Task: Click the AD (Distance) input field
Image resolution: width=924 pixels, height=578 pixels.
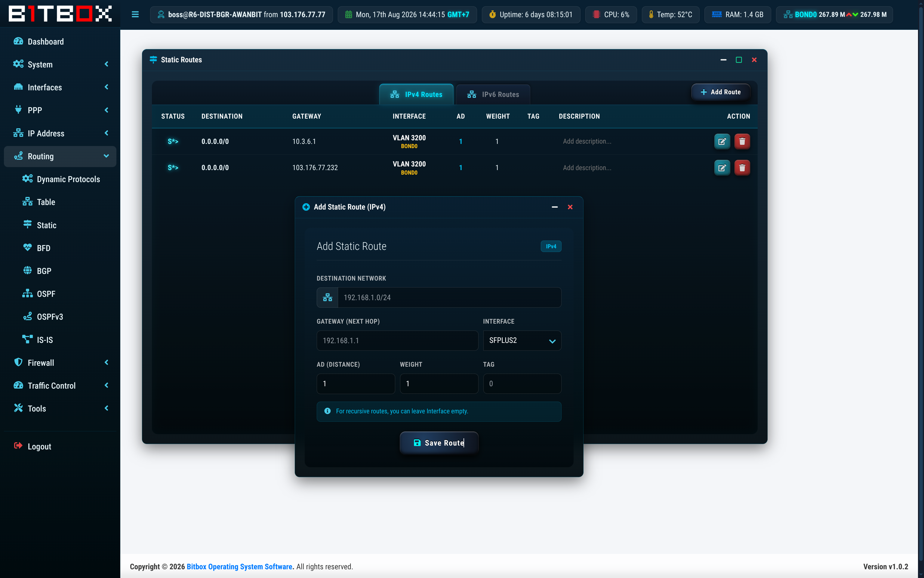Action: (x=356, y=384)
